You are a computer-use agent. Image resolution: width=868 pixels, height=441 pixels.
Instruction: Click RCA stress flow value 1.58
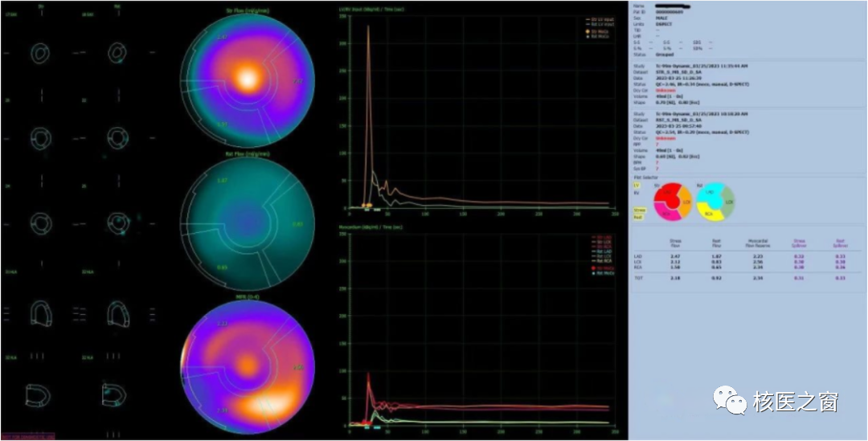pyautogui.click(x=675, y=267)
